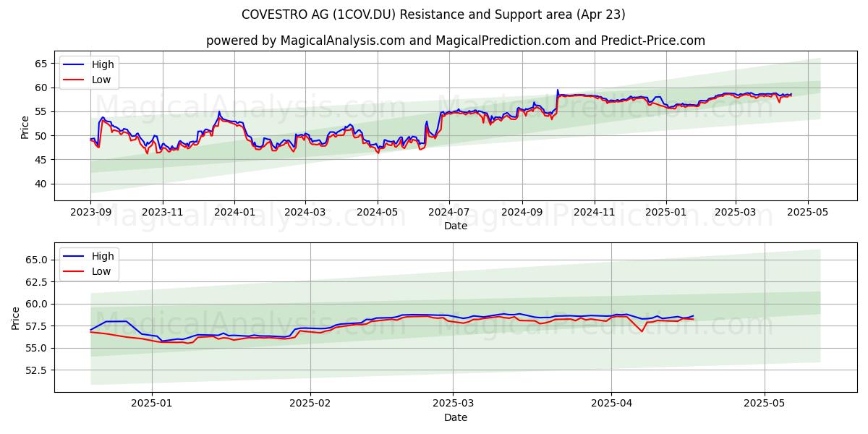The width and height of the screenshot is (868, 434).
Task: Click the 65 price tick on top chart
Action: coord(41,64)
